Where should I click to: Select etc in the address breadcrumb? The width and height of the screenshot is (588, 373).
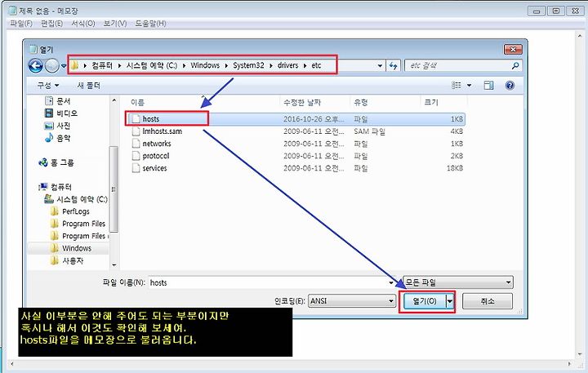(316, 65)
